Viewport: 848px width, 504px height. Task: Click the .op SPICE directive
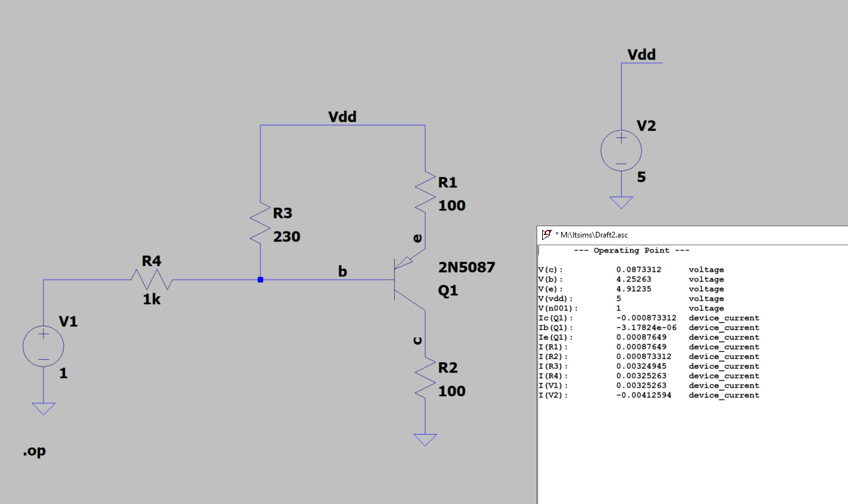pyautogui.click(x=34, y=452)
